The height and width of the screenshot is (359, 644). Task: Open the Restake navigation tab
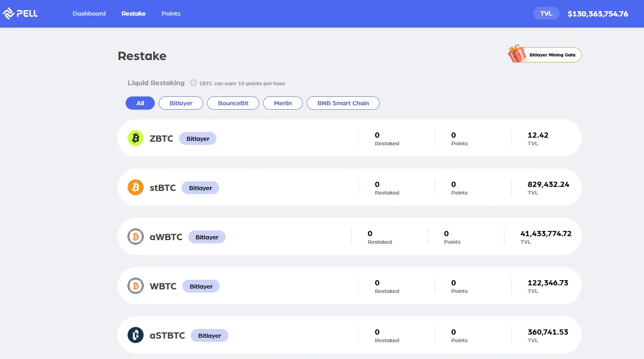(x=134, y=14)
